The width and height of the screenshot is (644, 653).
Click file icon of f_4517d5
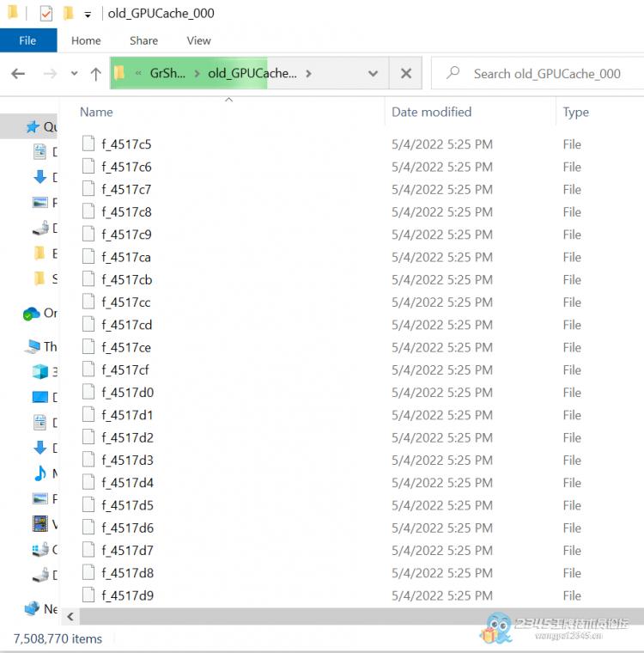click(88, 504)
